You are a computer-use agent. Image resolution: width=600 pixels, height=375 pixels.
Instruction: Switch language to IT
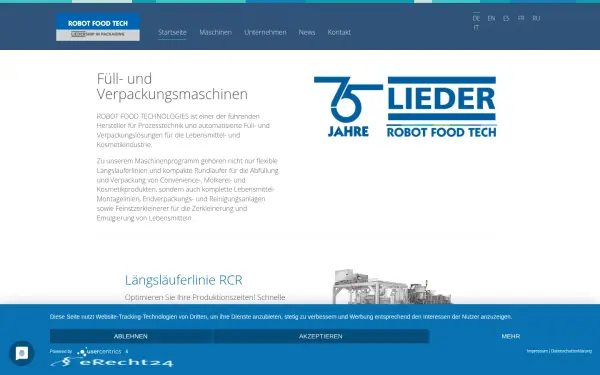[x=476, y=28]
